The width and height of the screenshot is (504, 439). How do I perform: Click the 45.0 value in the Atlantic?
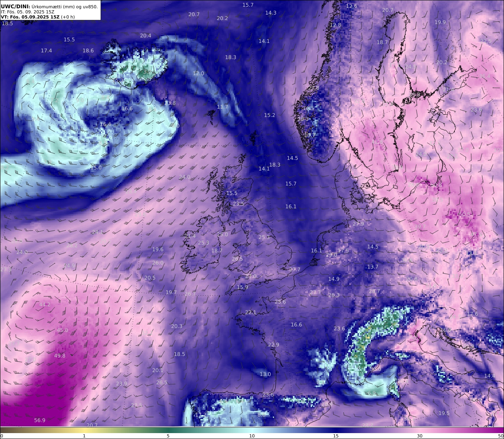pyautogui.click(x=63, y=330)
